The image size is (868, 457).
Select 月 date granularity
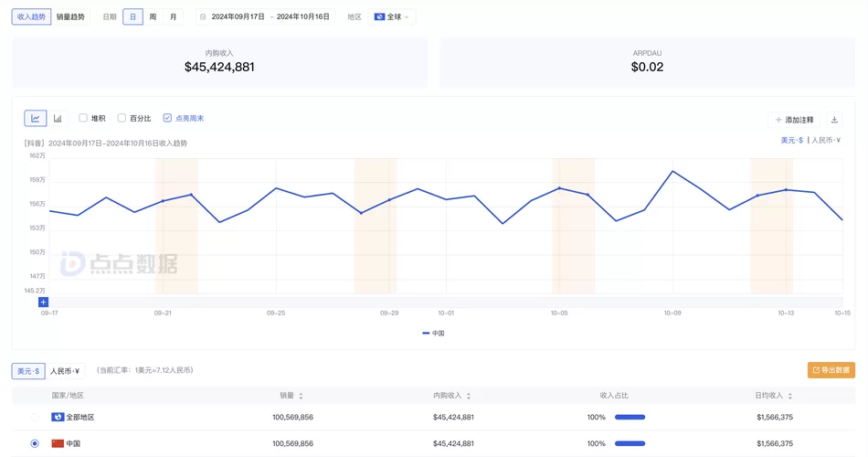coord(173,17)
